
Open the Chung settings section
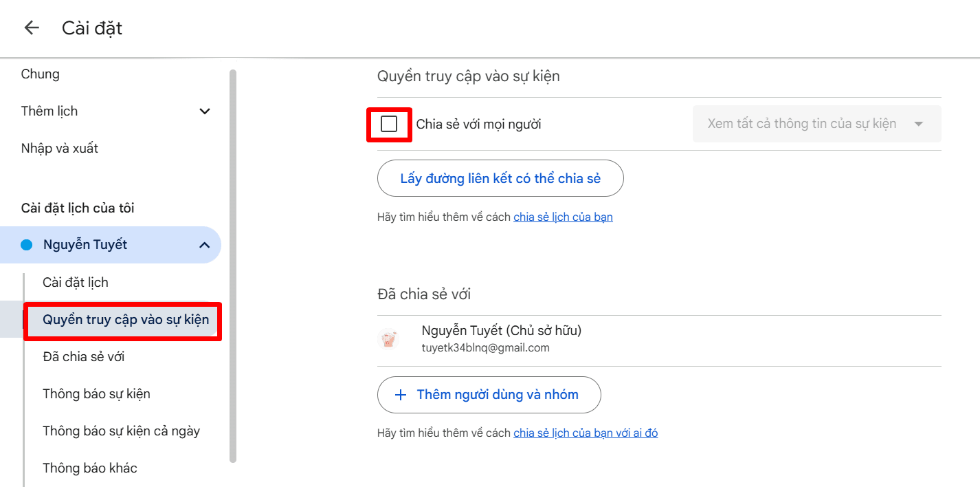click(x=41, y=74)
